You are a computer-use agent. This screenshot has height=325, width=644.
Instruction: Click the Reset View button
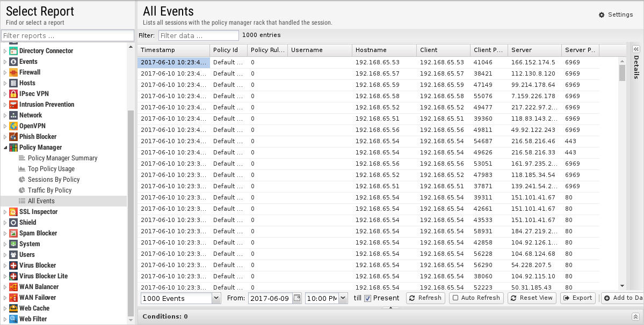point(532,298)
